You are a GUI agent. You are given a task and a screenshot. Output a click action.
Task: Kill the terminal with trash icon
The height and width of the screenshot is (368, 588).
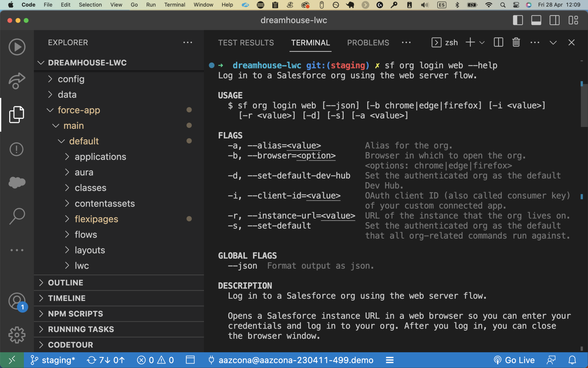pos(516,42)
